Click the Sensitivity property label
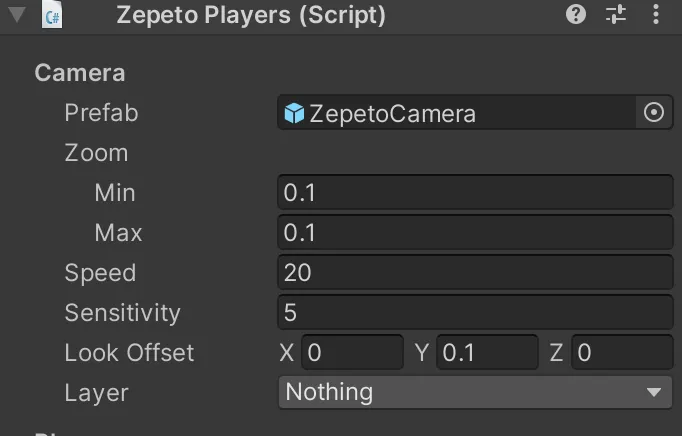Image resolution: width=682 pixels, height=436 pixels. point(122,313)
